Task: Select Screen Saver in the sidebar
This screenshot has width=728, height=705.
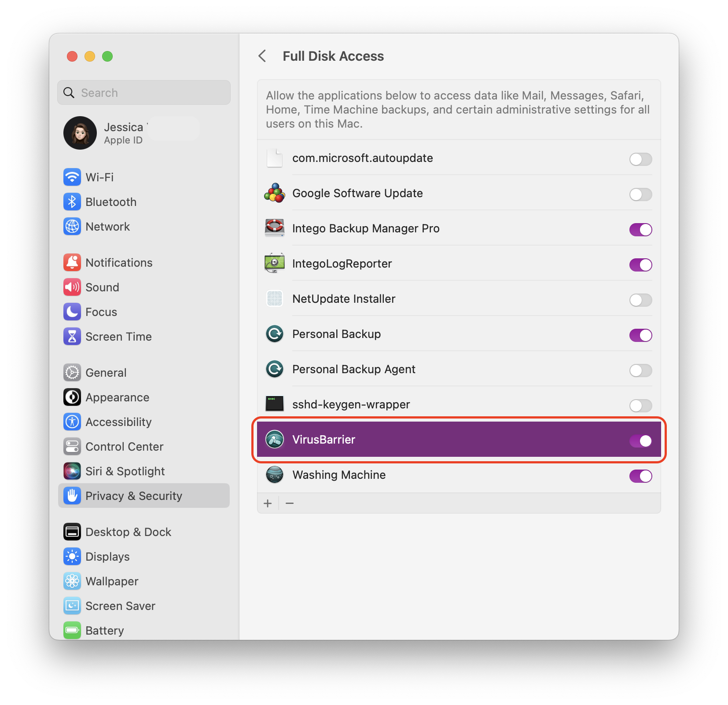Action: (x=144, y=606)
